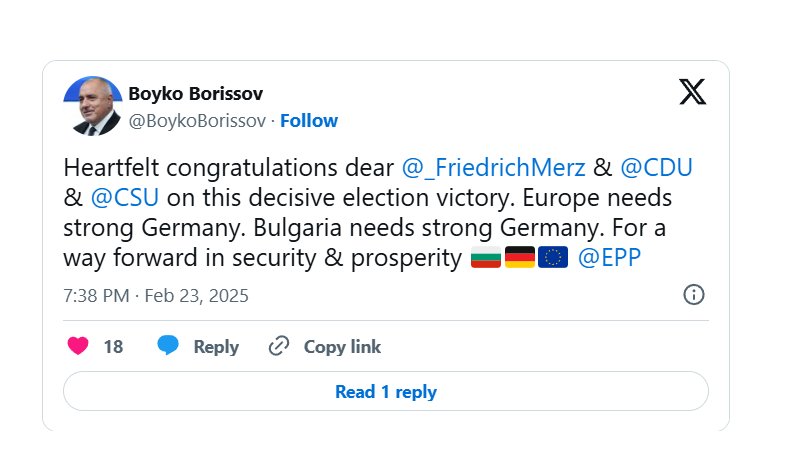Image resolution: width=793 pixels, height=461 pixels.
Task: Click Boyko Borissov's profile avatar
Action: (93, 106)
